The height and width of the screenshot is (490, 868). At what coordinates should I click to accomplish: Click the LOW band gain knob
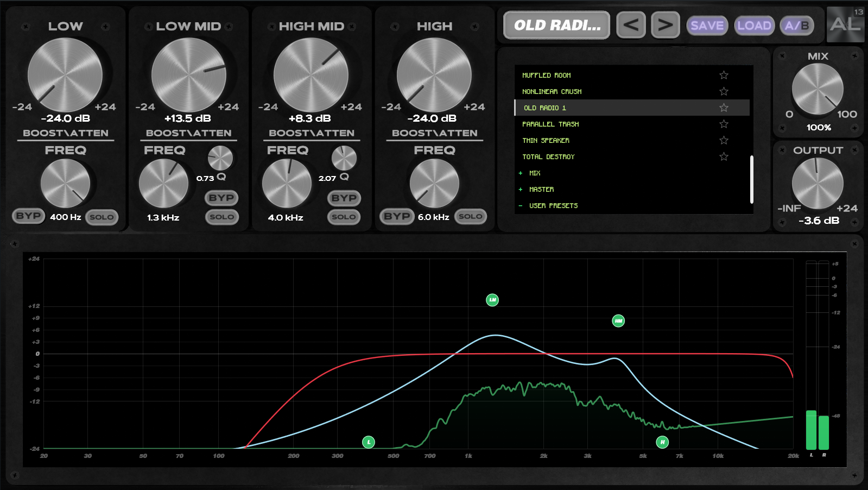point(65,75)
